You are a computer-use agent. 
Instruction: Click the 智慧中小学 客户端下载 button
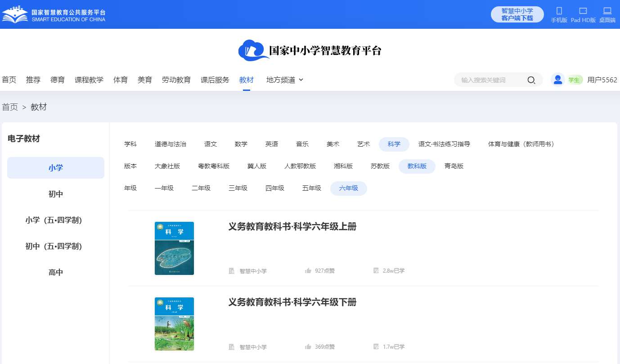[517, 14]
